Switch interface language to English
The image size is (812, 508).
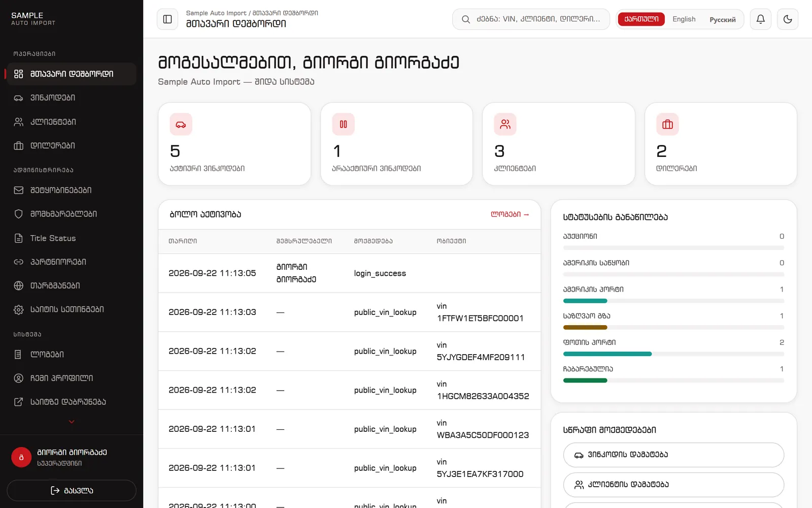[684, 19]
